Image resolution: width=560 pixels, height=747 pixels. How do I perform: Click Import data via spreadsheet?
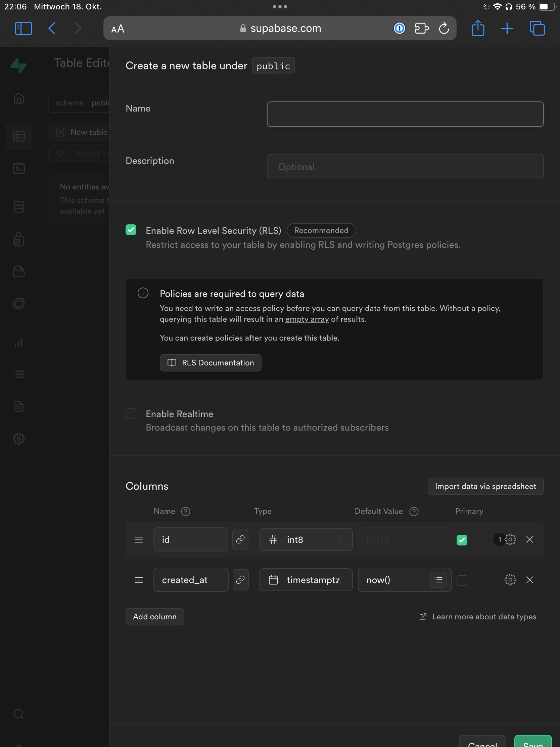click(485, 486)
